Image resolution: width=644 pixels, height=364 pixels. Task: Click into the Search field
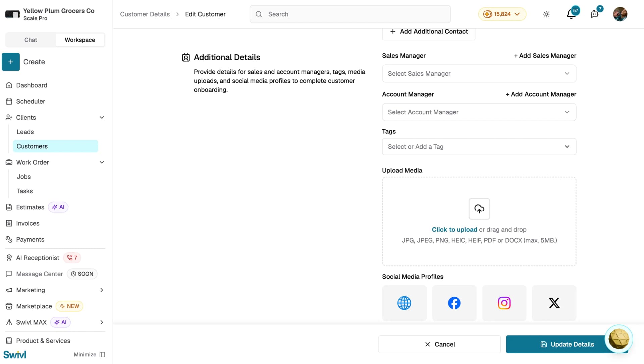[350, 14]
